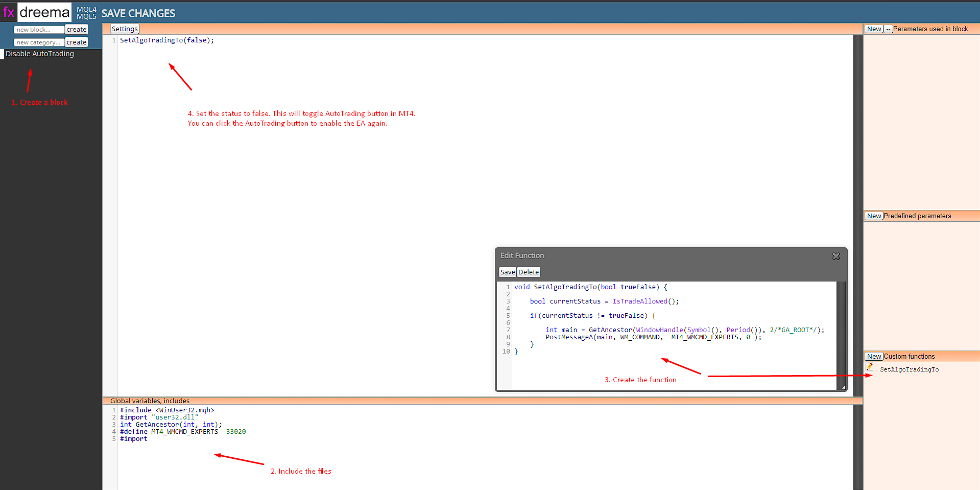This screenshot has height=490, width=980.
Task: Add New custom function
Action: tap(874, 357)
